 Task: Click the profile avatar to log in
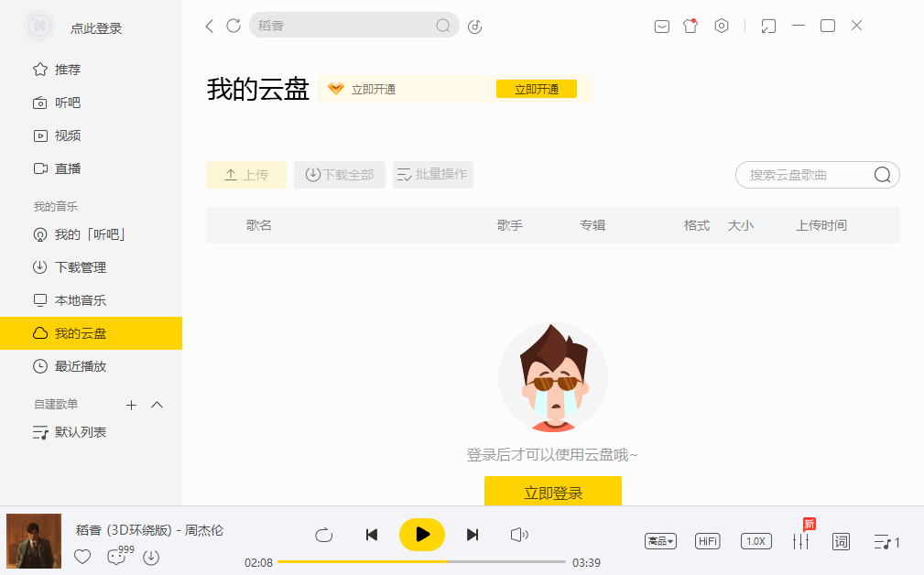tap(38, 26)
